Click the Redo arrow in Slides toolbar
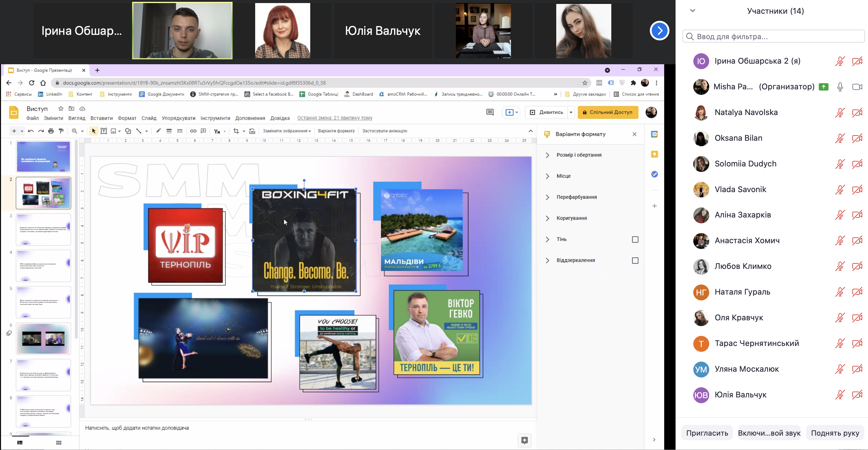The height and width of the screenshot is (450, 868). [x=41, y=131]
